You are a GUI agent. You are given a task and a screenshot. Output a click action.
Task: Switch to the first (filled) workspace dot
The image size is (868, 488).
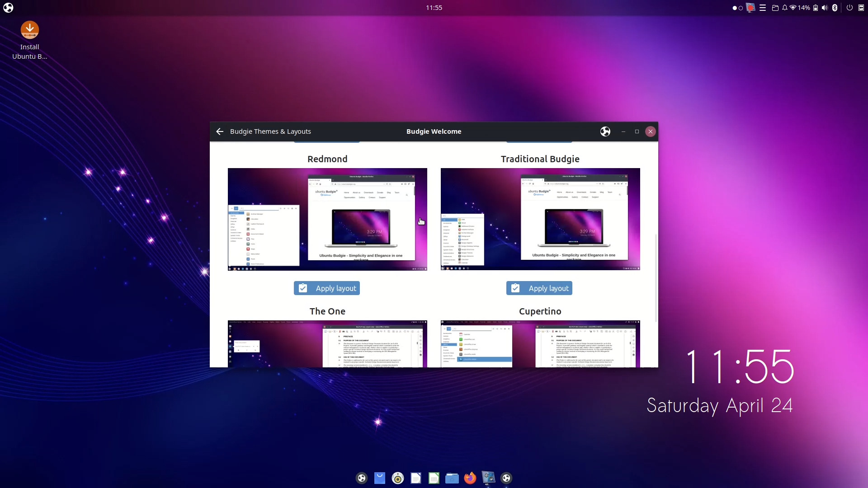[x=735, y=8]
